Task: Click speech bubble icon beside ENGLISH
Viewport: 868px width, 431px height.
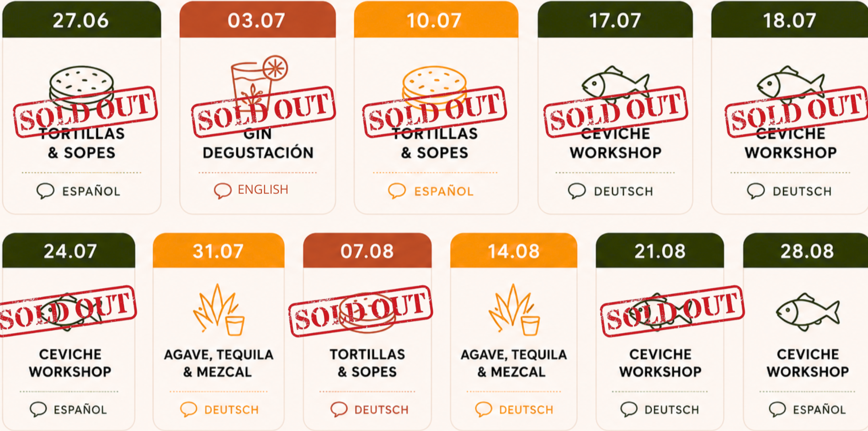Action: click(x=223, y=190)
